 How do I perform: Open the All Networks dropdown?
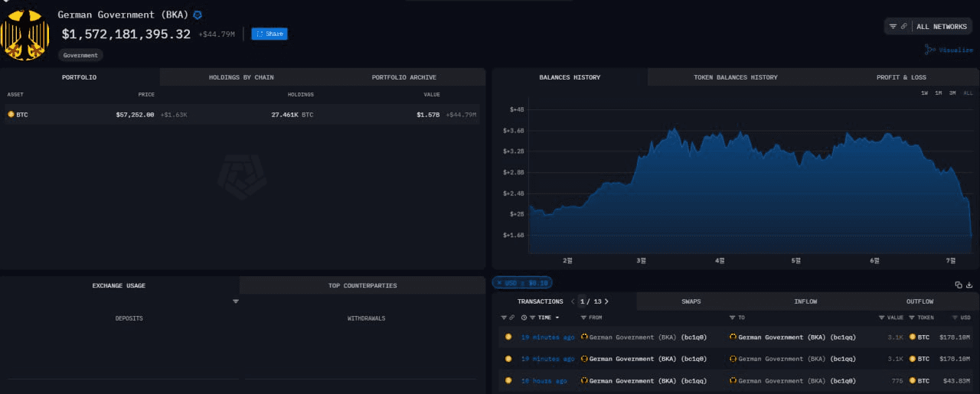[941, 27]
